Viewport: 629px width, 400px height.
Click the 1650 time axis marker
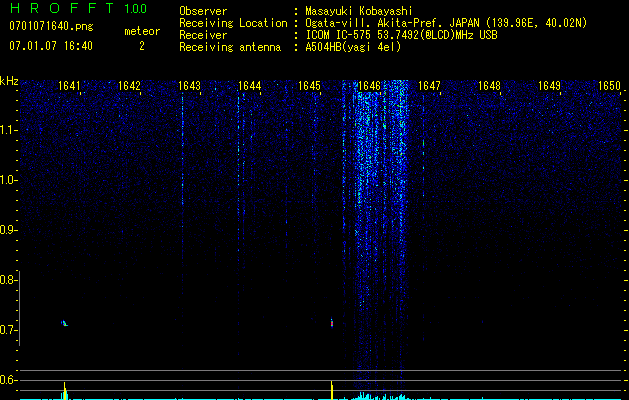[x=609, y=86]
